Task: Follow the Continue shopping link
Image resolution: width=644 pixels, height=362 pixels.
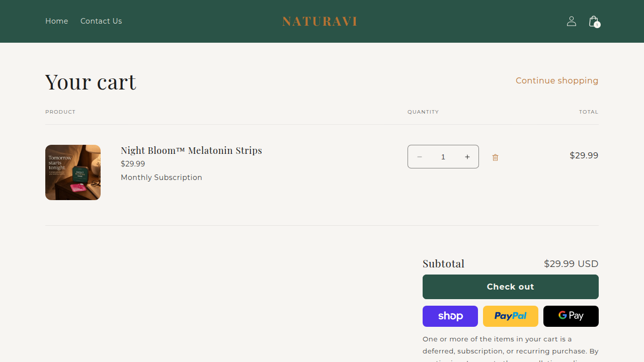Action: click(557, 80)
